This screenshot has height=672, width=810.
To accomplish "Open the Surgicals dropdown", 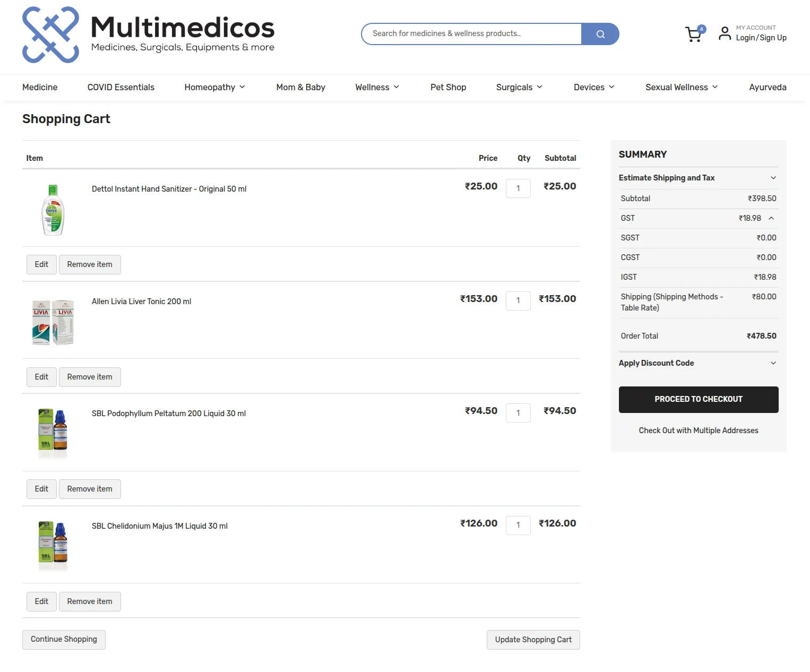I will pyautogui.click(x=519, y=87).
